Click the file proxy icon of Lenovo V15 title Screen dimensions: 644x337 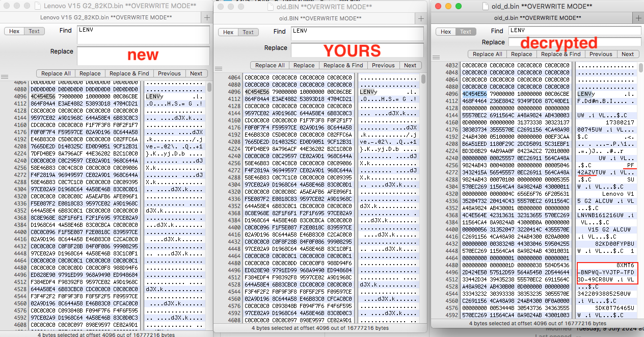coord(37,6)
